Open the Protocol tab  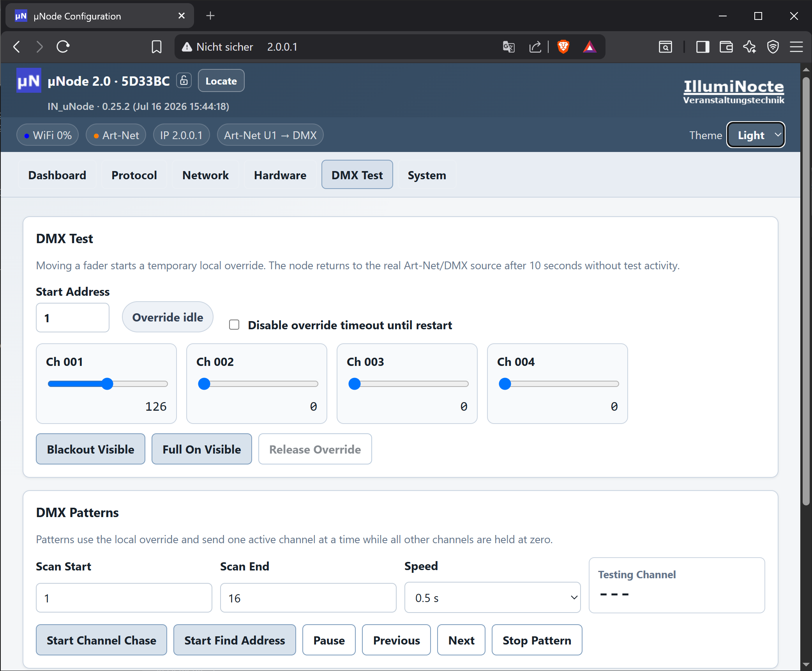[134, 175]
